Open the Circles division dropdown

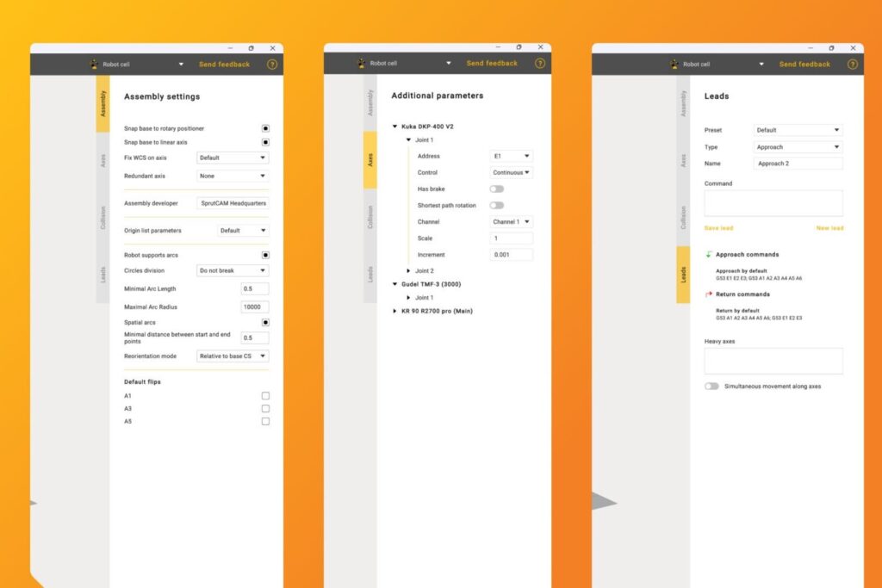[233, 270]
